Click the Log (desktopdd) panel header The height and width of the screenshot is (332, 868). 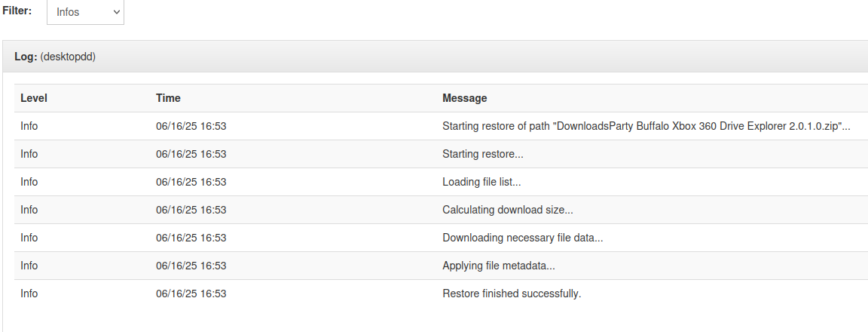(435, 57)
